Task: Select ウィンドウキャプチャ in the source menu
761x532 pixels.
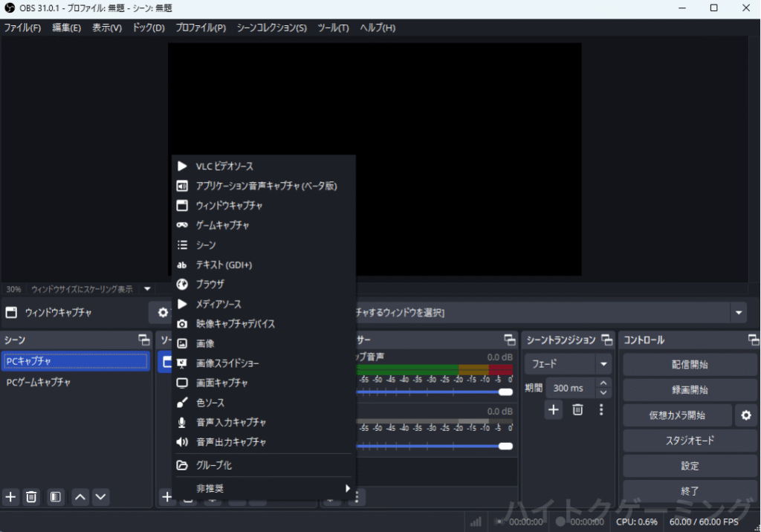Action: pos(264,206)
